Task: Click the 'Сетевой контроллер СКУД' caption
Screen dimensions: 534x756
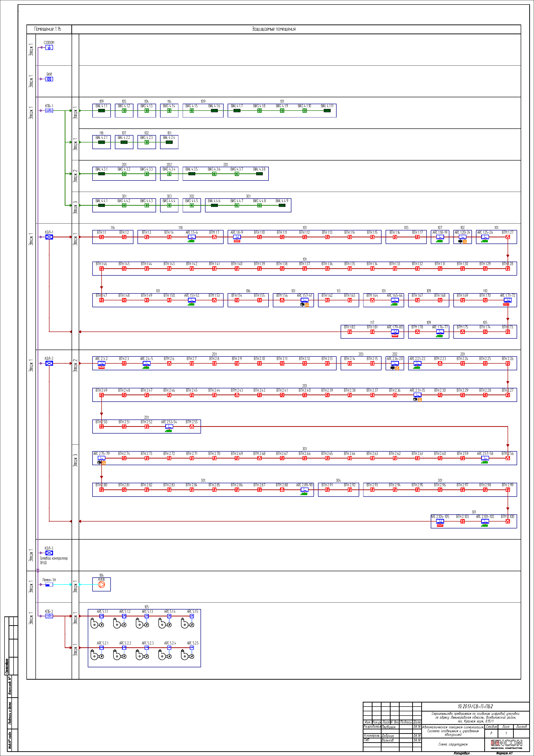Action: click(54, 561)
